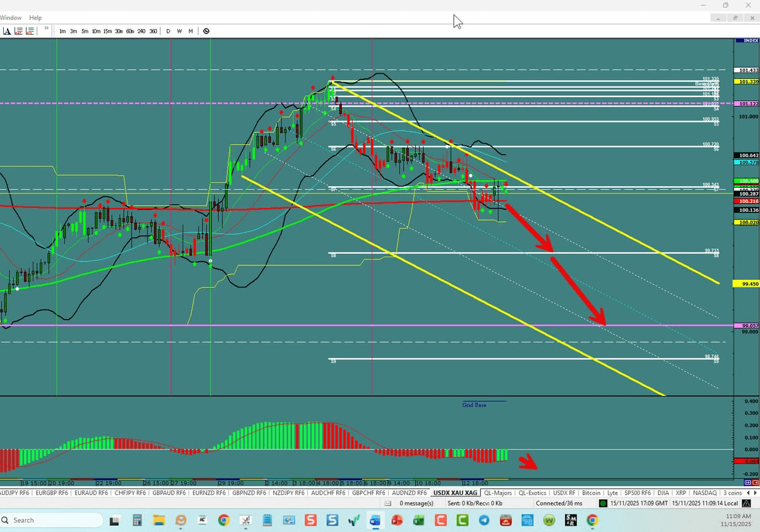Switch to the Bitcoin tab

coord(591,493)
